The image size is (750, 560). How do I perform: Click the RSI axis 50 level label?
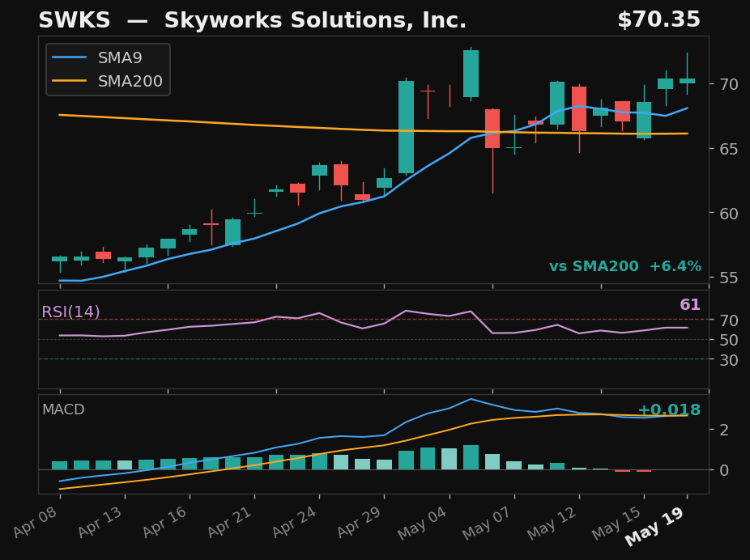click(728, 340)
